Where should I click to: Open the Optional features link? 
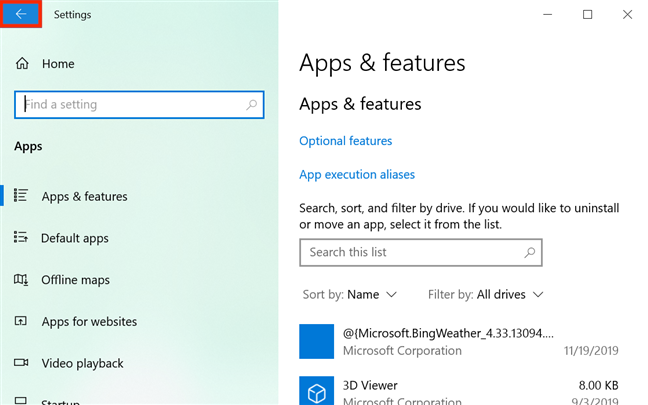[x=345, y=141]
